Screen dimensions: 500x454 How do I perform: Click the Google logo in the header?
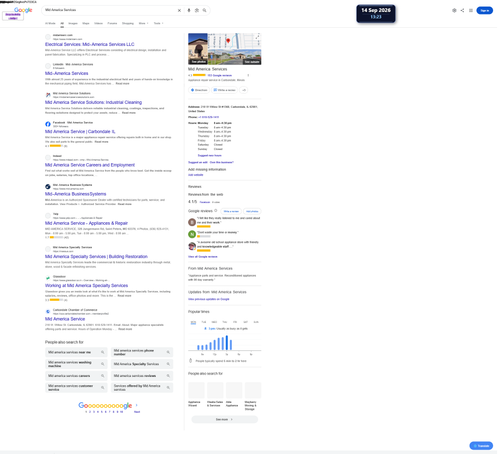point(23,10)
